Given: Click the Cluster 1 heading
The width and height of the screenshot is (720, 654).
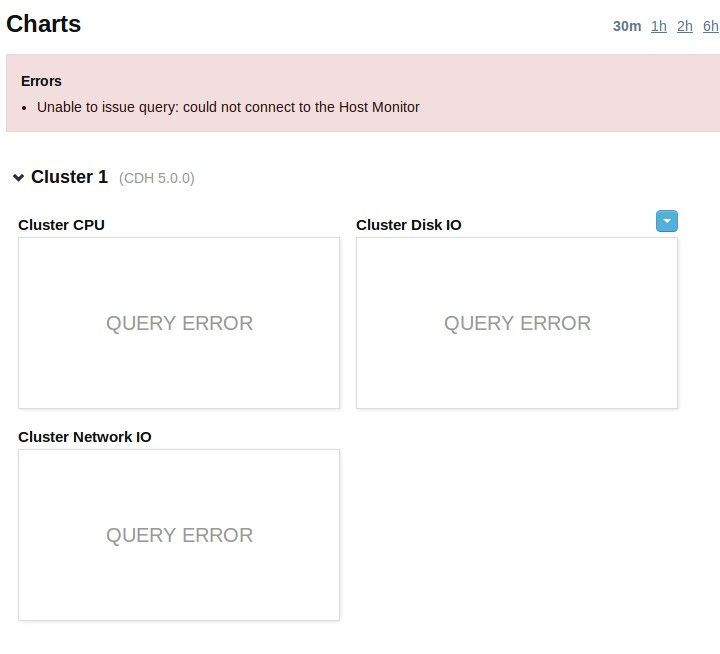Looking at the screenshot, I should point(69,177).
